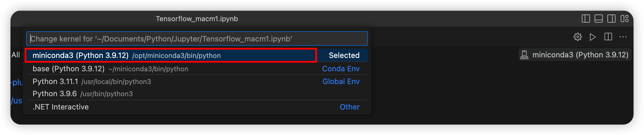The image size is (644, 135).
Task: Toggle the bottom panel layout icon
Action: (598, 19)
